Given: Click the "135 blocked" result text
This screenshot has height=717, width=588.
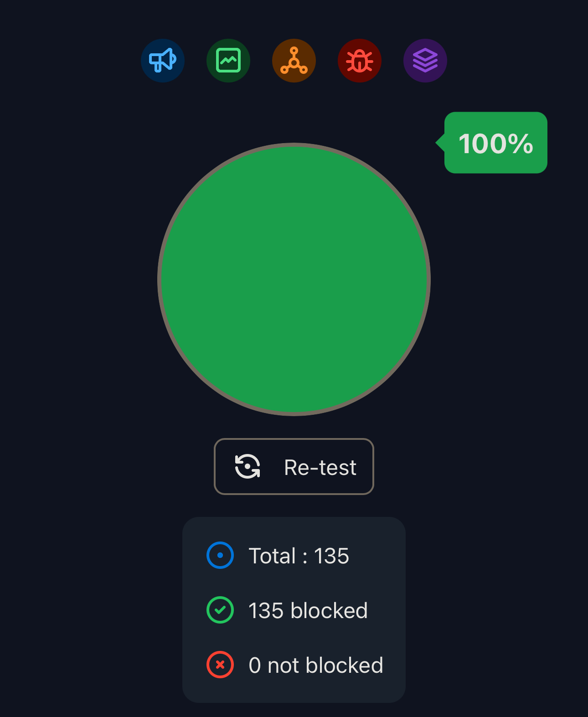Looking at the screenshot, I should click(308, 610).
